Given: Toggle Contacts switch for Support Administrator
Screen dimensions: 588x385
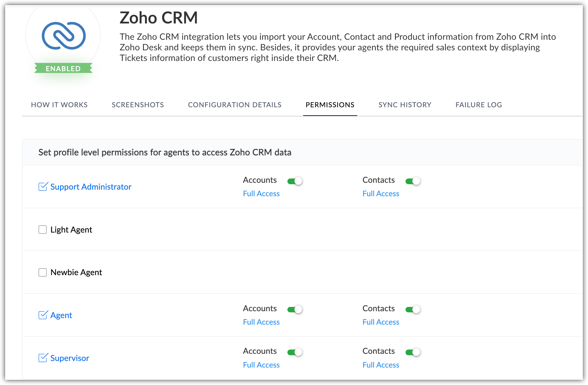Looking at the screenshot, I should pos(413,181).
